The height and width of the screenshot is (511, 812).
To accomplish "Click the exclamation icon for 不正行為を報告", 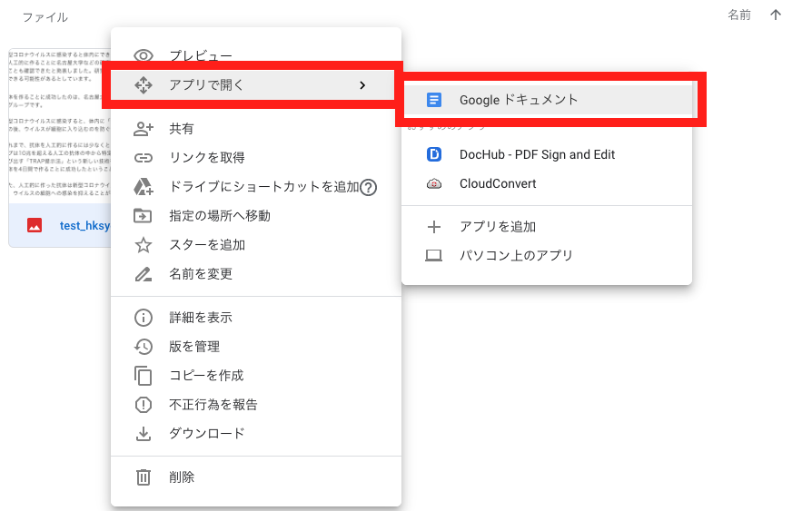I will click(x=144, y=404).
